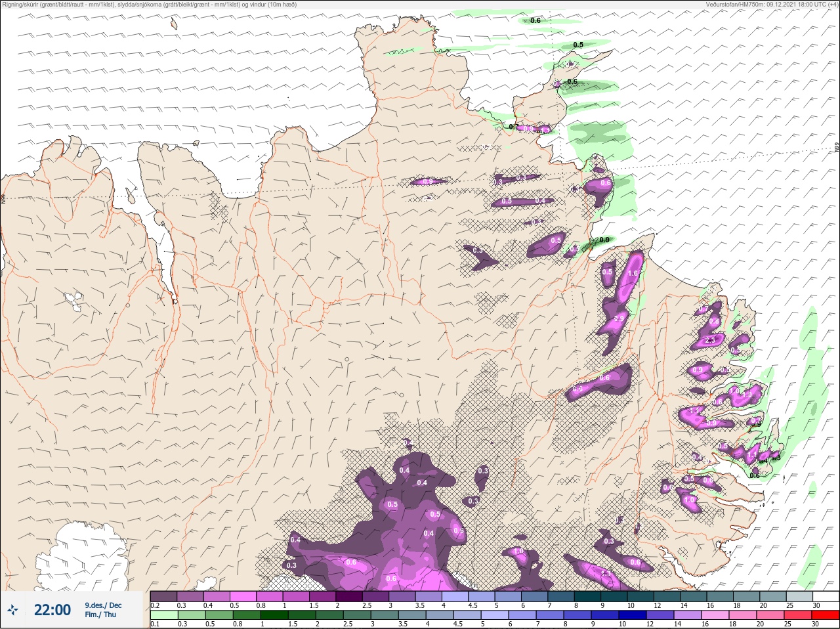840x629 pixels.
Task: Click lower legend red swatch labeled 30
Action: pyautogui.click(x=826, y=615)
